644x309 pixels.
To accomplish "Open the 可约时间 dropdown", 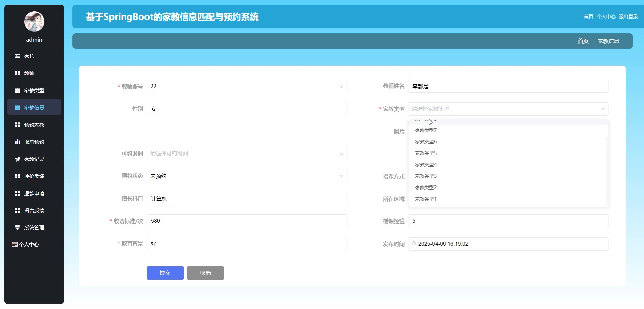I will (341, 153).
